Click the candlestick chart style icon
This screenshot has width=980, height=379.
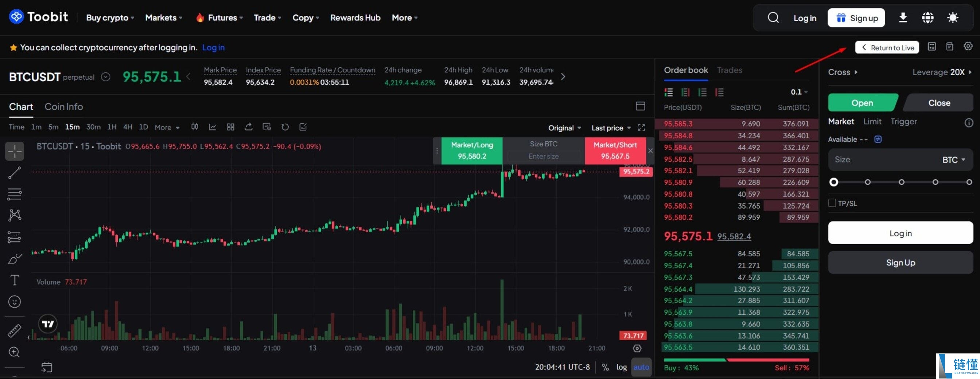tap(194, 127)
